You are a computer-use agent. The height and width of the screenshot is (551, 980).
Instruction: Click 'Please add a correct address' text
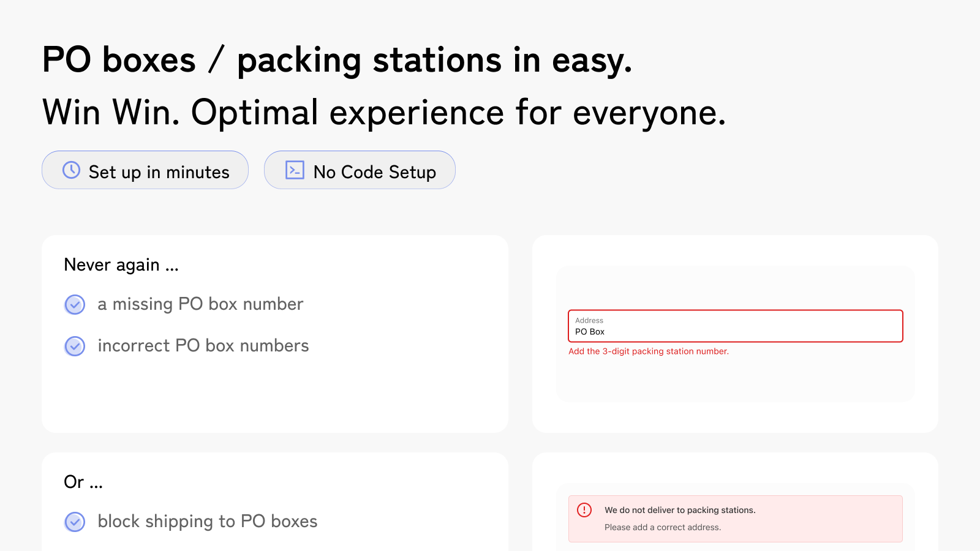(662, 527)
